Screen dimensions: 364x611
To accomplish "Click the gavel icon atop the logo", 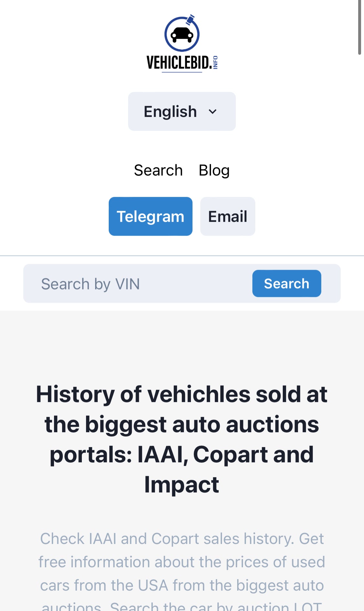I will pos(190,19).
